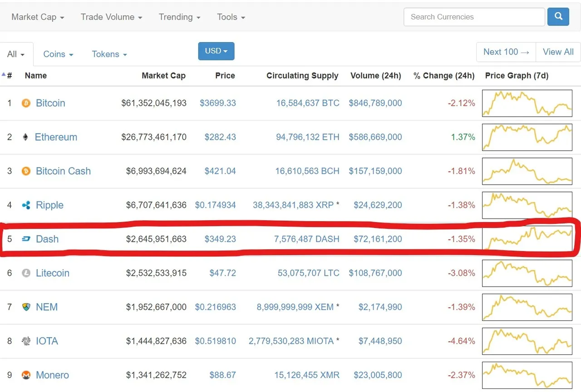This screenshot has width=581, height=392.
Task: Click the Monero logo icon
Action: (26, 375)
